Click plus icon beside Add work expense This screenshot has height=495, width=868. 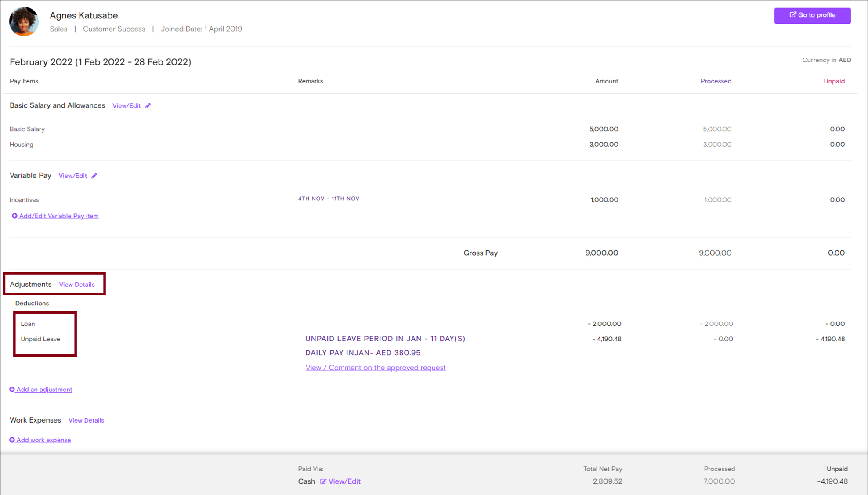click(x=12, y=440)
